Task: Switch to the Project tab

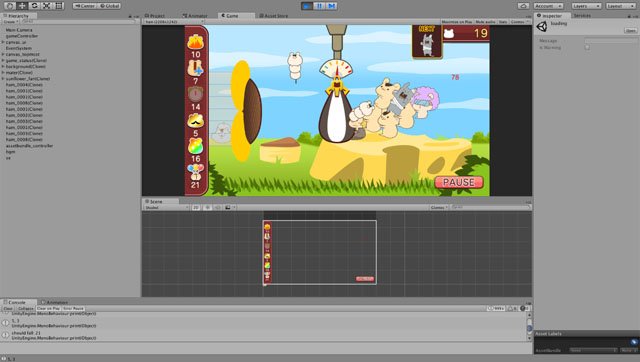Action: pos(155,16)
